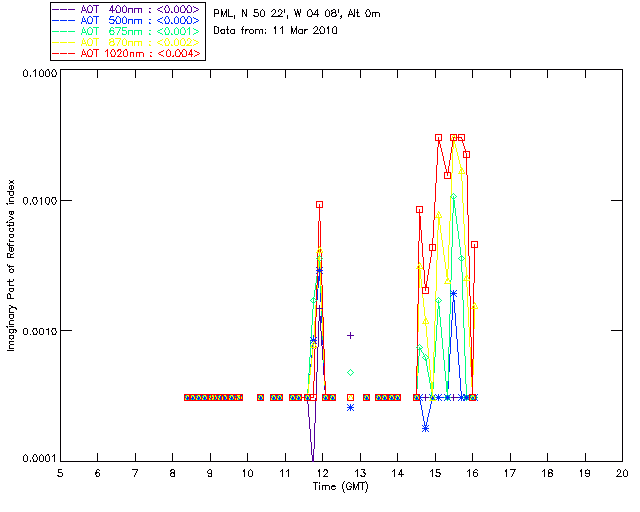
Task: Click the red square marker at time 15.3 dip
Action: click(447, 175)
